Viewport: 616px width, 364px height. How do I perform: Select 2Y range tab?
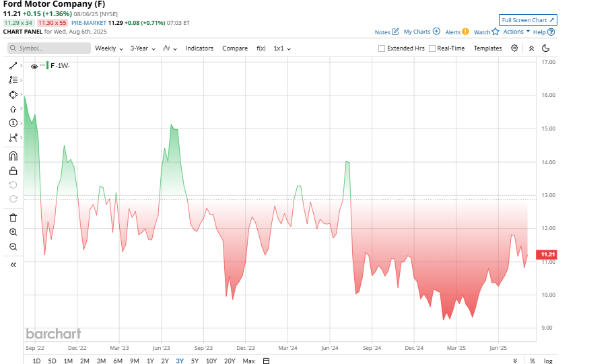(165, 361)
